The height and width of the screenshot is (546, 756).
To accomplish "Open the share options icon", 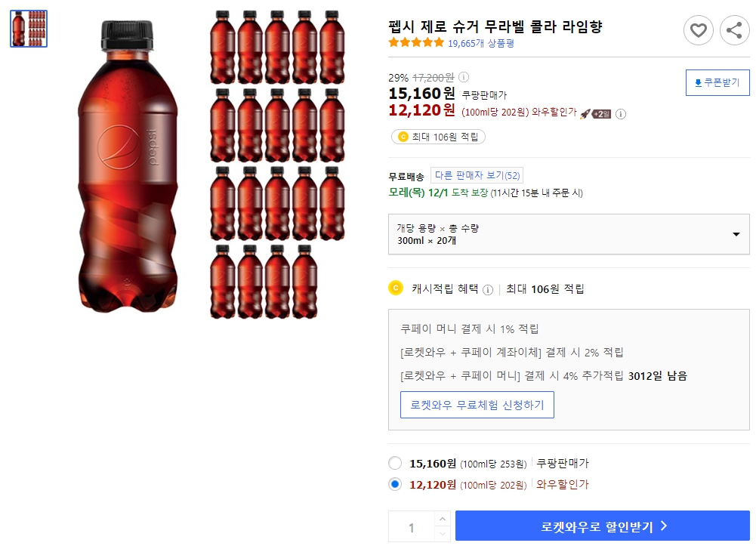I will 733,30.
